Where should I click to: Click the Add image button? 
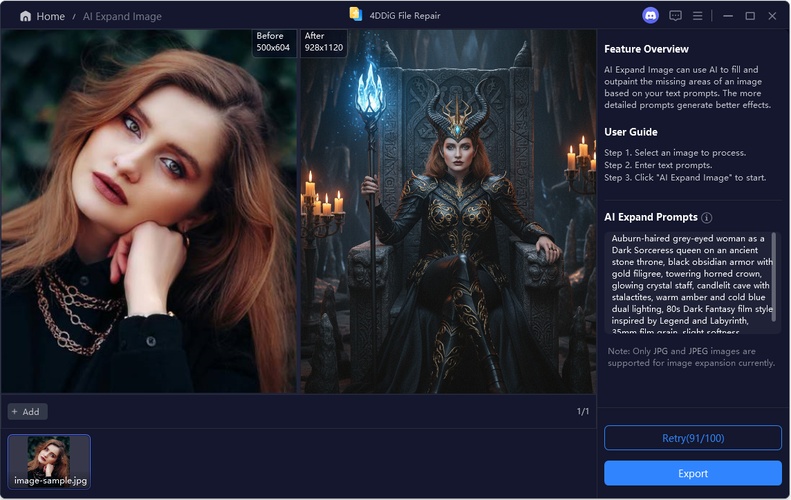27,412
